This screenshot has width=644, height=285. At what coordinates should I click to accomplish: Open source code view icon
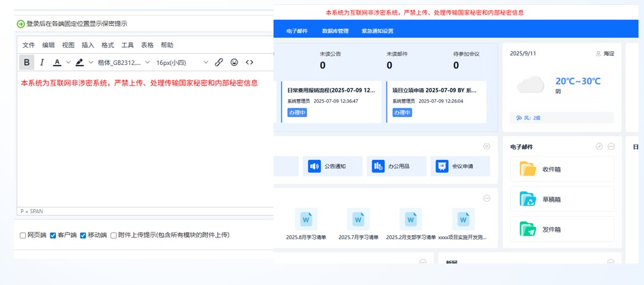click(250, 62)
